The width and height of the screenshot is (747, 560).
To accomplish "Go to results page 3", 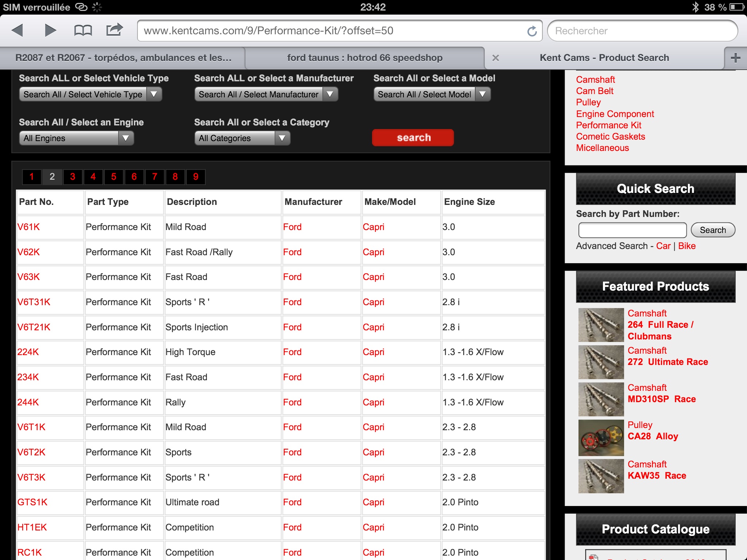I will click(73, 177).
